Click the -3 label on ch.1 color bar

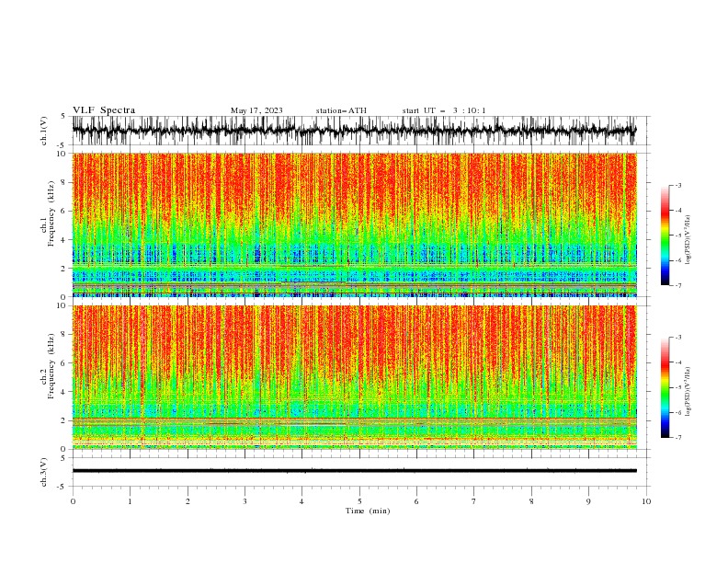click(678, 185)
